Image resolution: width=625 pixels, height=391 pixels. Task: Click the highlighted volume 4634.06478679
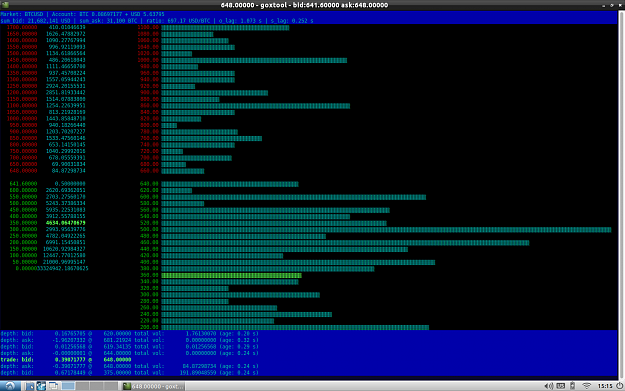pyautogui.click(x=65, y=223)
